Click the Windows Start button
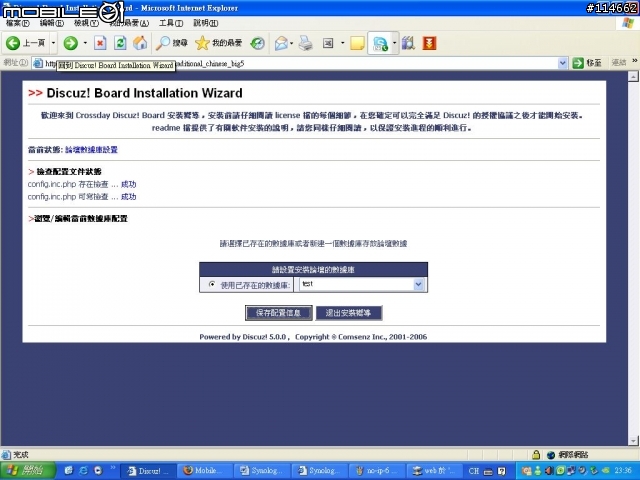640x480 pixels. click(x=28, y=471)
